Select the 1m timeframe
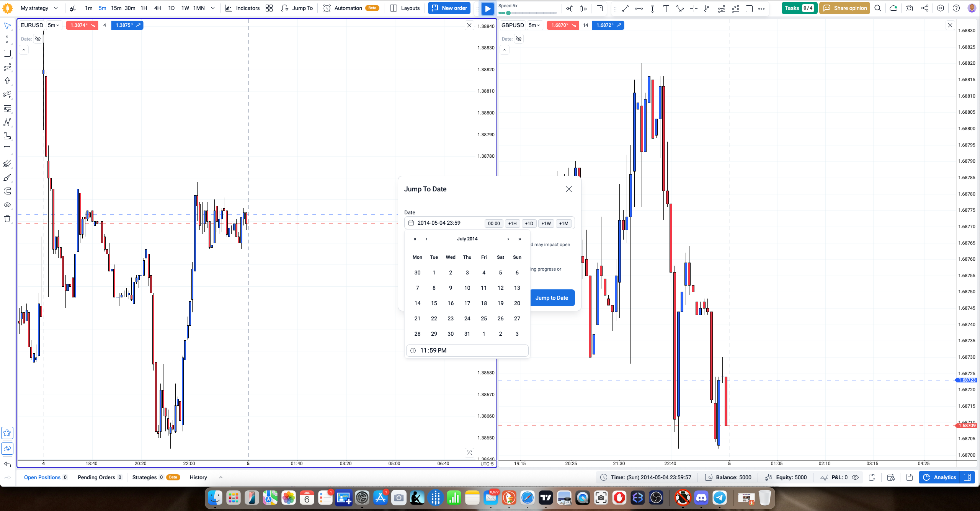980x511 pixels. (88, 8)
